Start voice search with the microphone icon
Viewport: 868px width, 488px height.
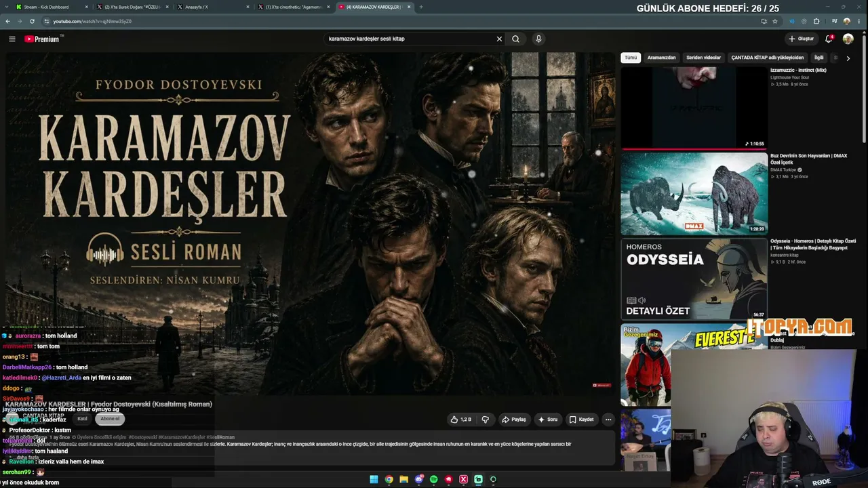coord(538,39)
